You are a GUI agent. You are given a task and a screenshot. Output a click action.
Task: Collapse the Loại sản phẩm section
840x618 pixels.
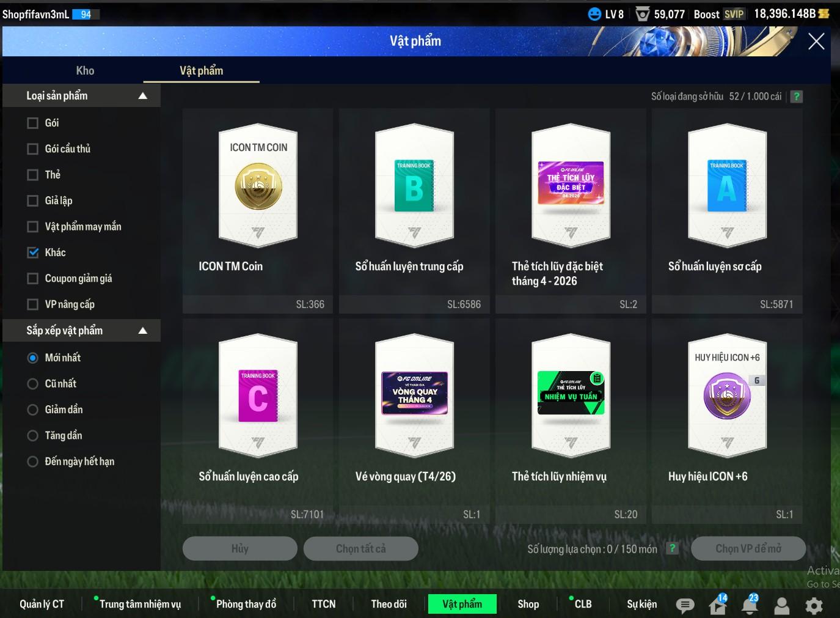tap(143, 96)
